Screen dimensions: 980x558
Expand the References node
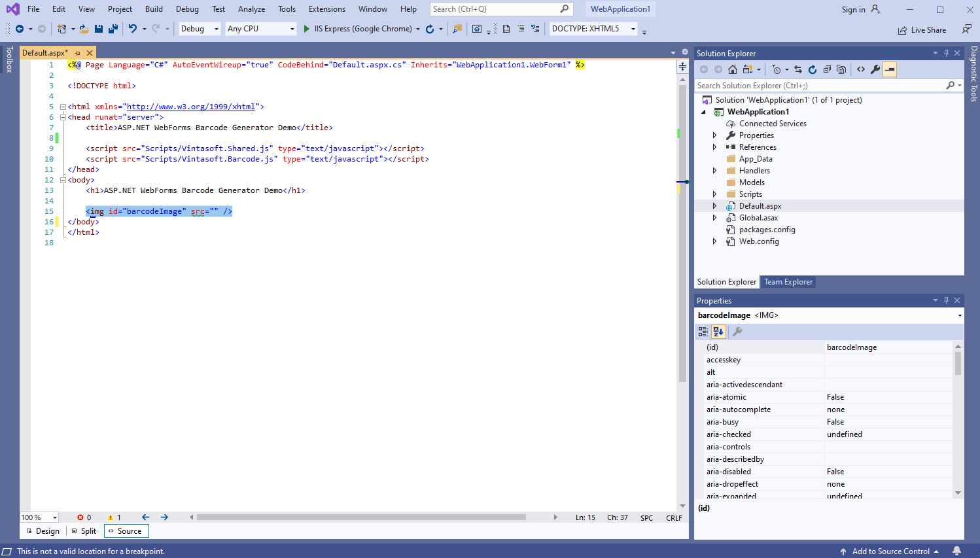click(714, 147)
